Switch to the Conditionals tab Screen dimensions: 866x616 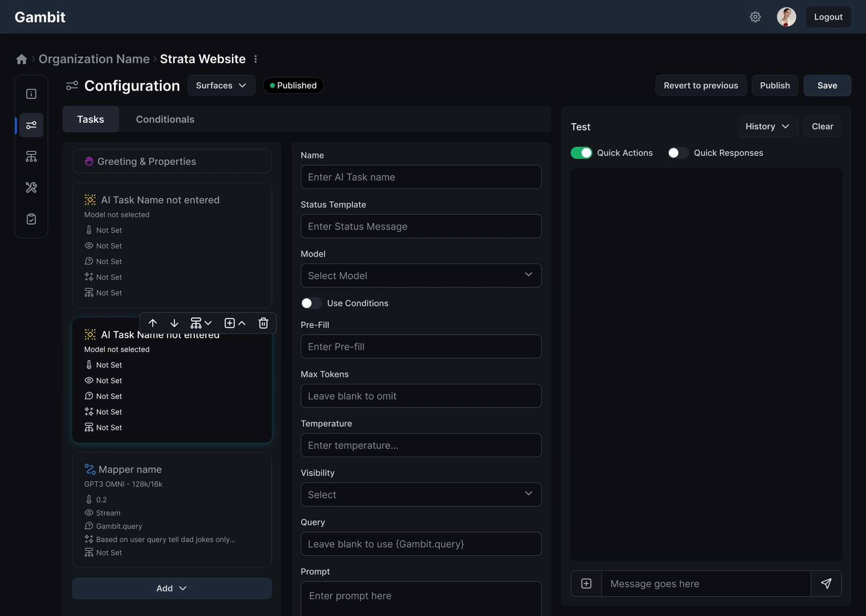(165, 119)
